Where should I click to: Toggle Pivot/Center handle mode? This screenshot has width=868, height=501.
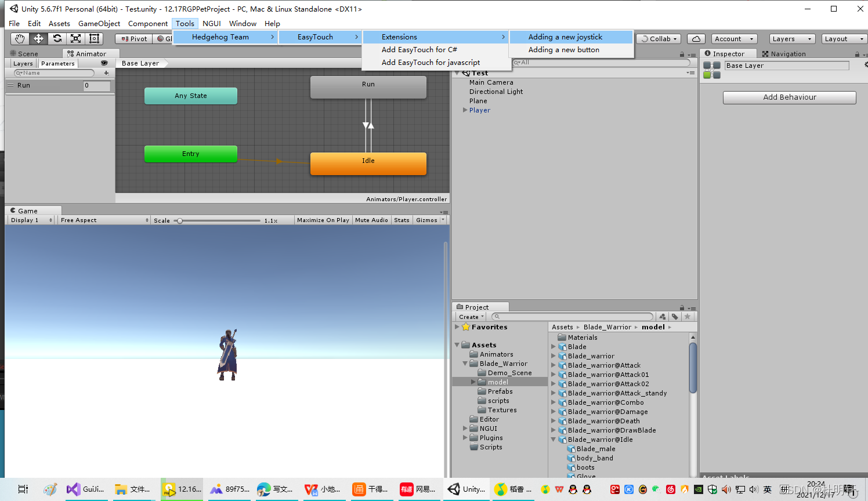134,39
